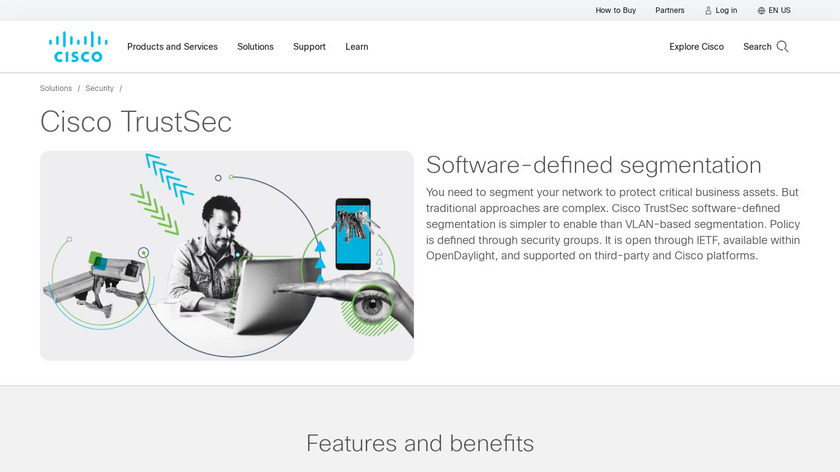Click the Features and benefits heading

[420, 443]
